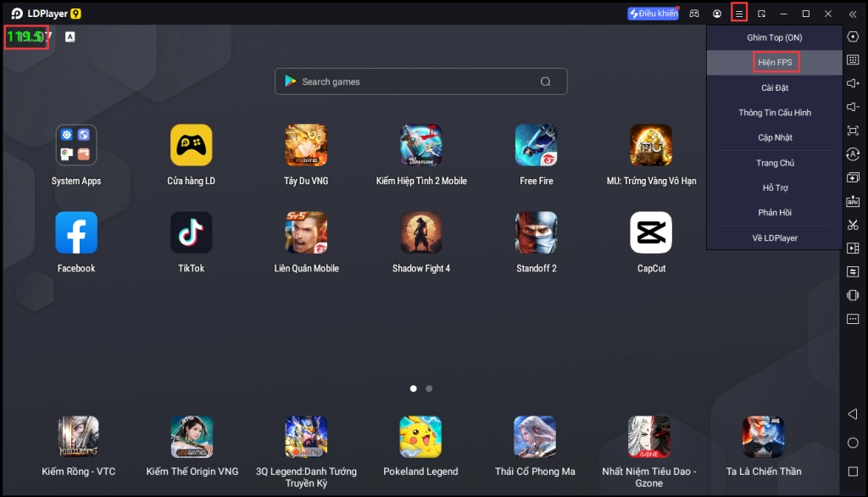Select Cài Đặt from the menu
This screenshot has width=868, height=497.
[774, 88]
